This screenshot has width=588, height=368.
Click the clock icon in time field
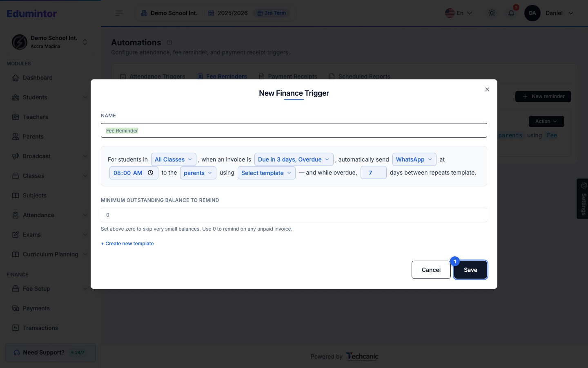(x=150, y=173)
